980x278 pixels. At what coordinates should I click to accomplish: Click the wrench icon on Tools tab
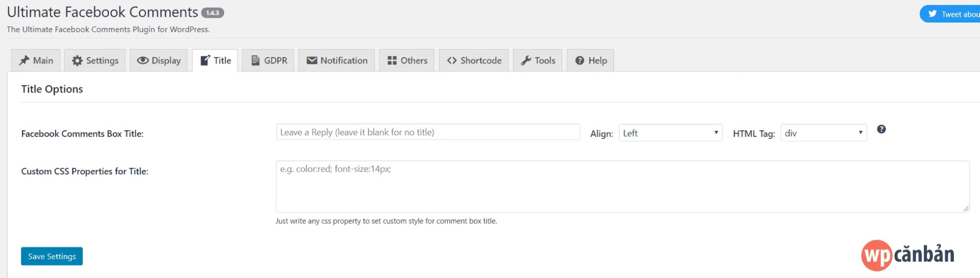pyautogui.click(x=526, y=61)
